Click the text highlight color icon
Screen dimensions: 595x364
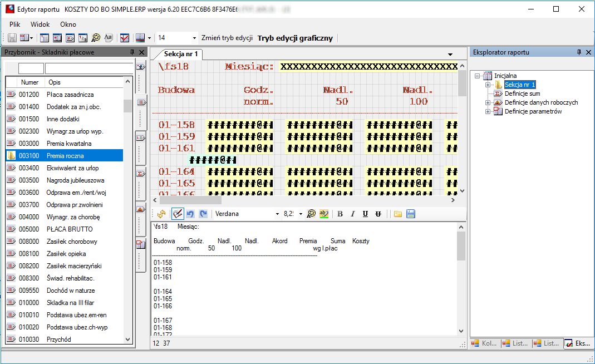pos(324,214)
